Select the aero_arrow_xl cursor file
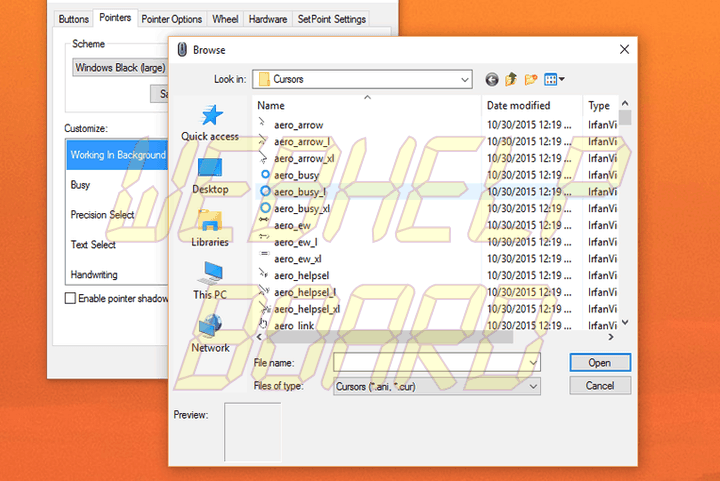This screenshot has width=720, height=481. tap(304, 158)
